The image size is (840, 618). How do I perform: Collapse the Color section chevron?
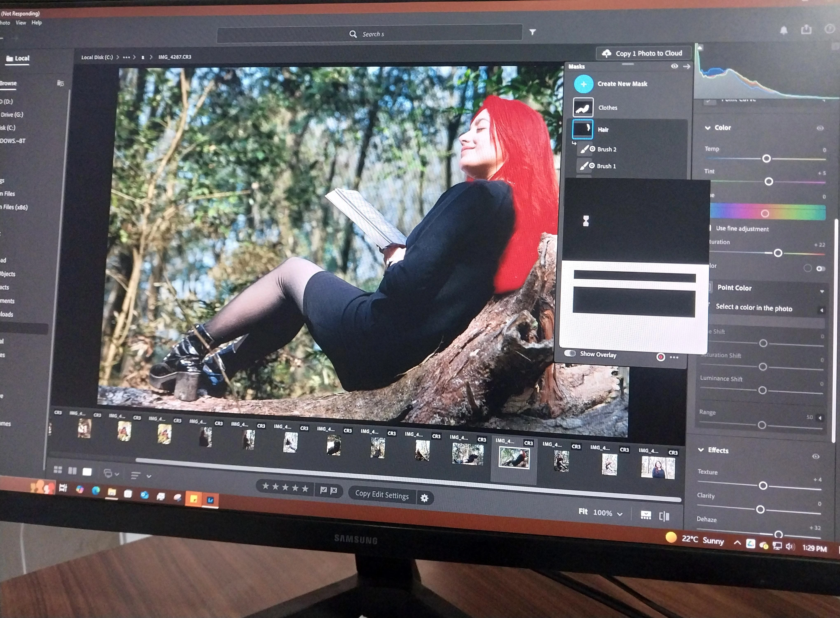[x=707, y=128]
